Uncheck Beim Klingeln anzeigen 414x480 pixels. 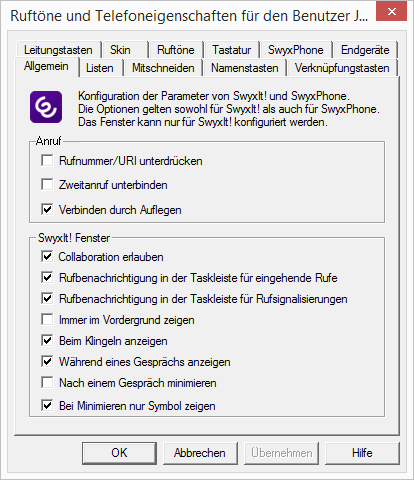[47, 340]
